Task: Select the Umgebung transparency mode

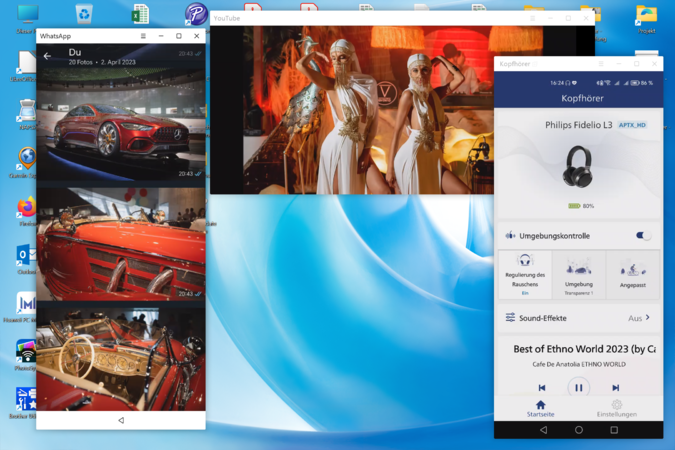Action: (579, 274)
